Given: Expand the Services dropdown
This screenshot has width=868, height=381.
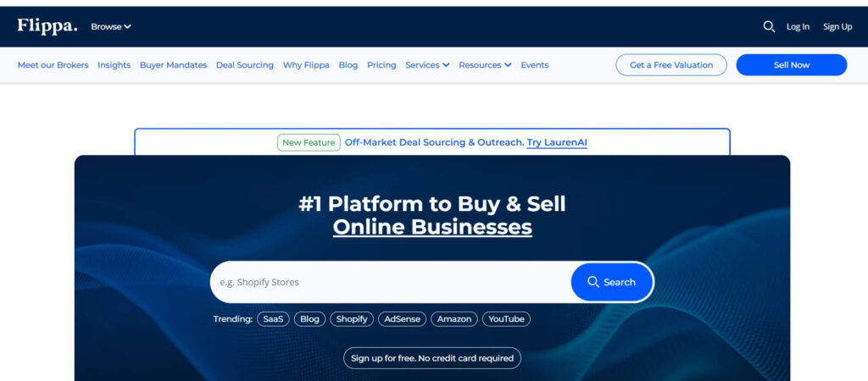Looking at the screenshot, I should tap(427, 65).
